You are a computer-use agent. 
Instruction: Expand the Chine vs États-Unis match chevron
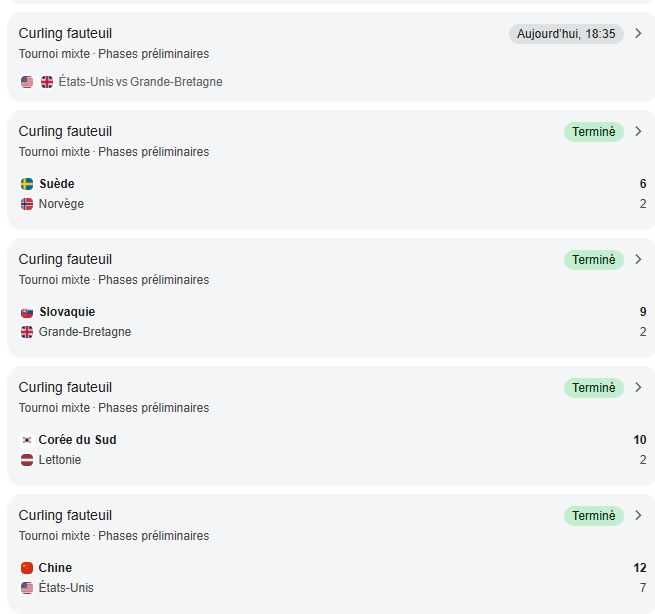tap(639, 516)
